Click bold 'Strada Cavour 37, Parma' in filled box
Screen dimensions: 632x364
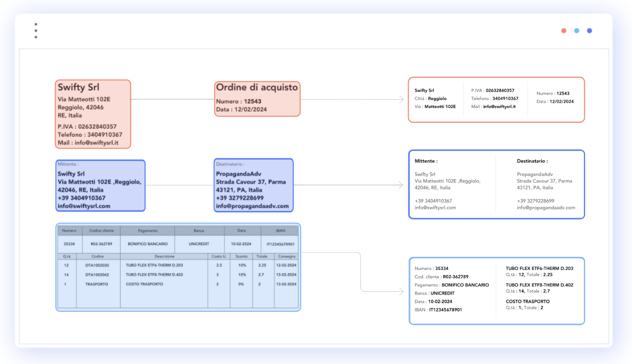(251, 182)
